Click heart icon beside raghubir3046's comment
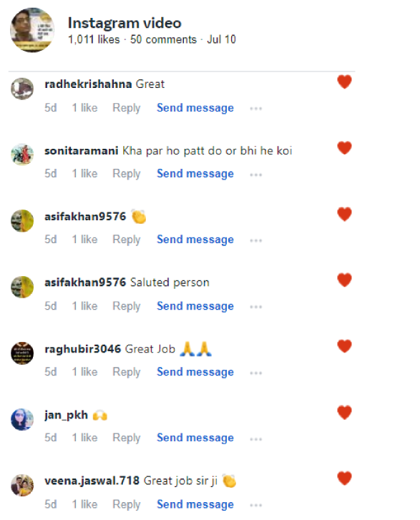This screenshot has width=420, height=520. coord(344,347)
